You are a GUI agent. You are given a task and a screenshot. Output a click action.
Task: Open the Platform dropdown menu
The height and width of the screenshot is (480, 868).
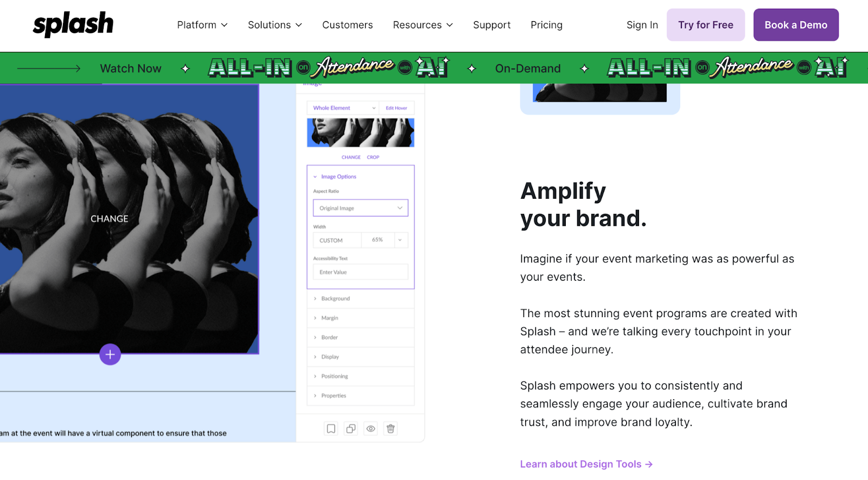tap(202, 25)
